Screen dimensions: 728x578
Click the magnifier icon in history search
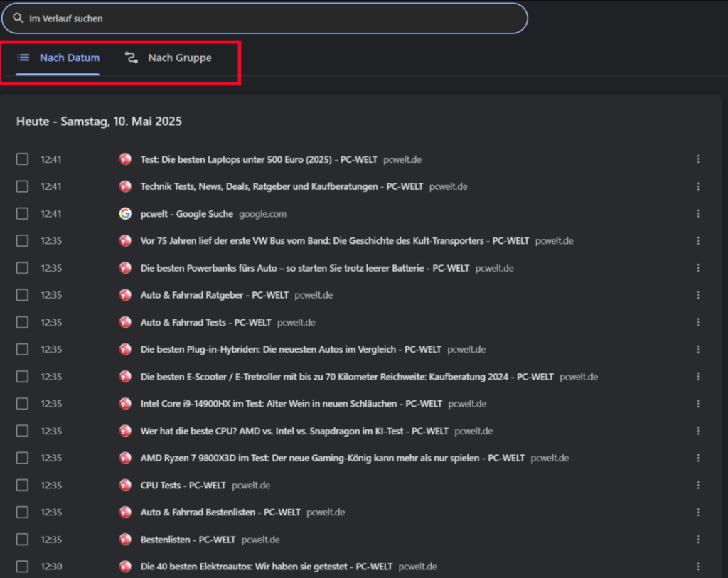click(18, 18)
